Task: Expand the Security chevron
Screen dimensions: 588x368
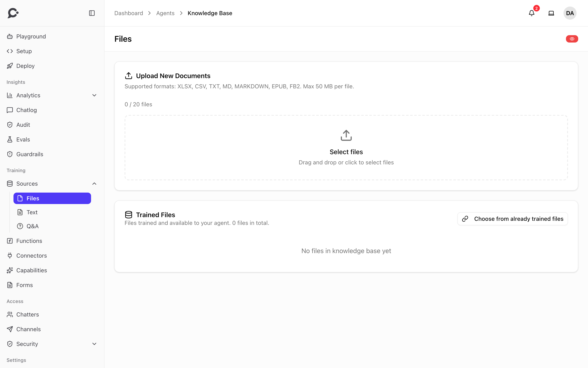Action: (94, 344)
